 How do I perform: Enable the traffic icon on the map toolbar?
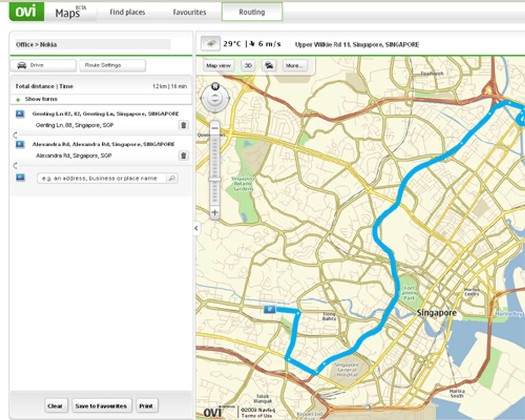(269, 65)
